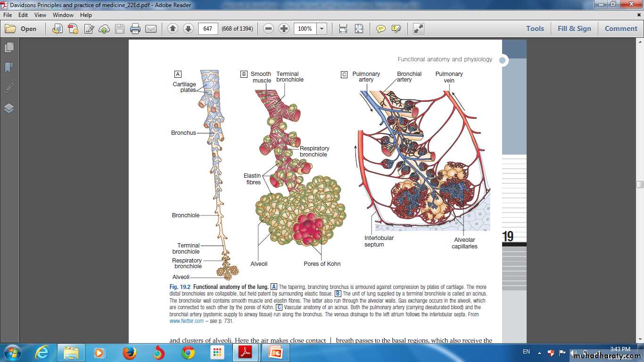Zoom in using the plus button

point(284,29)
